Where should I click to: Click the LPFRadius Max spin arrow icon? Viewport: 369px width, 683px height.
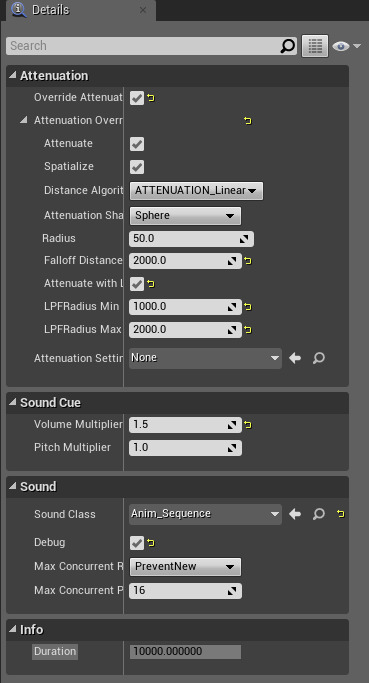point(232,330)
